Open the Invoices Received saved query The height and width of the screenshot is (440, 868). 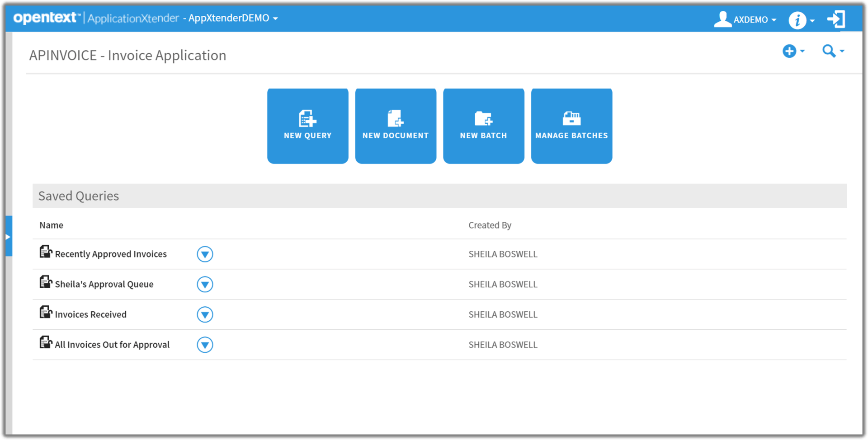pyautogui.click(x=90, y=314)
